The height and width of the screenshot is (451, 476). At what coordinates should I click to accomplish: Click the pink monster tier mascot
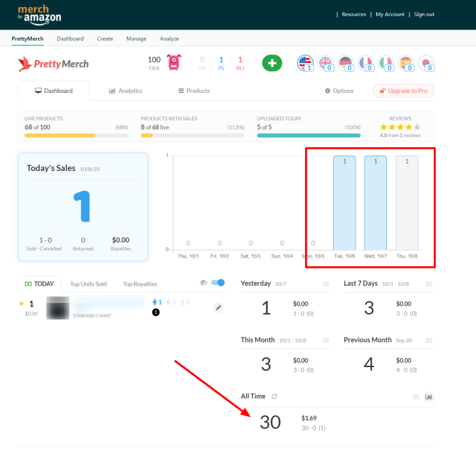(x=174, y=62)
